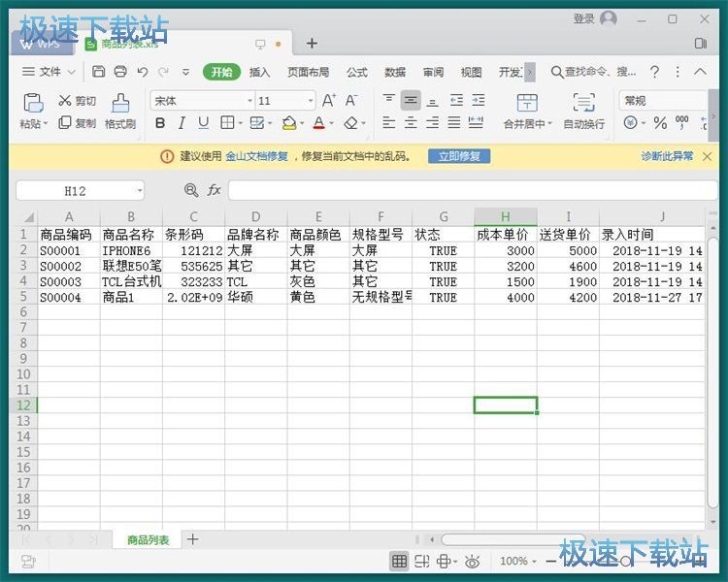Click the fill color bucket icon
The image size is (728, 582).
(289, 123)
